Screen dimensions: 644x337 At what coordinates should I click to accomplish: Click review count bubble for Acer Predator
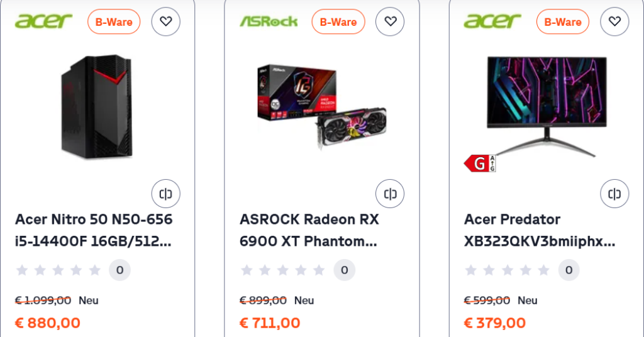pyautogui.click(x=569, y=270)
